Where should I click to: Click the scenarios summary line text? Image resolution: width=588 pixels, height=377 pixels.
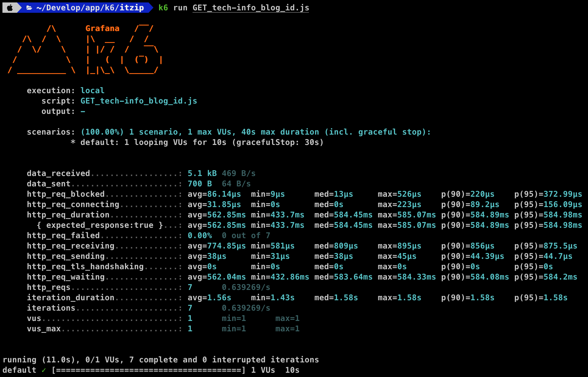click(256, 132)
